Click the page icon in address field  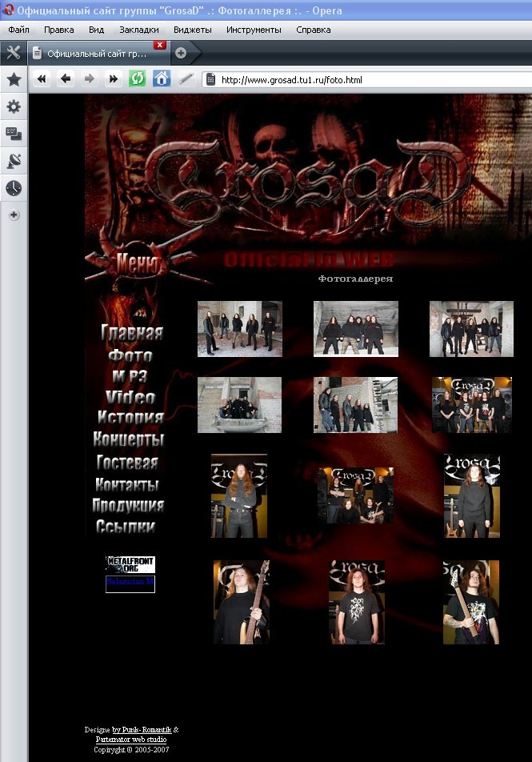coord(211,80)
